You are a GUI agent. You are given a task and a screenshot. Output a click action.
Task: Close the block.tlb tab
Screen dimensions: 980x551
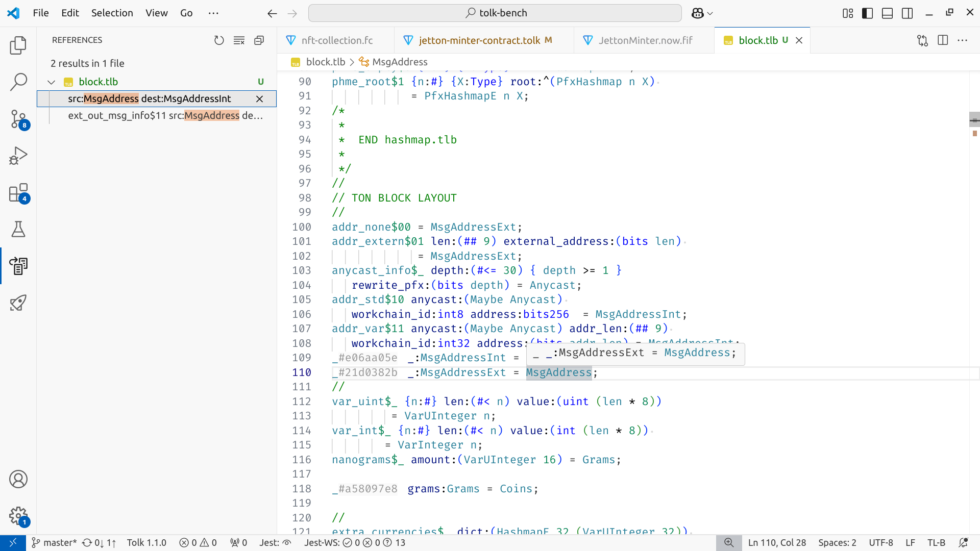click(x=799, y=40)
